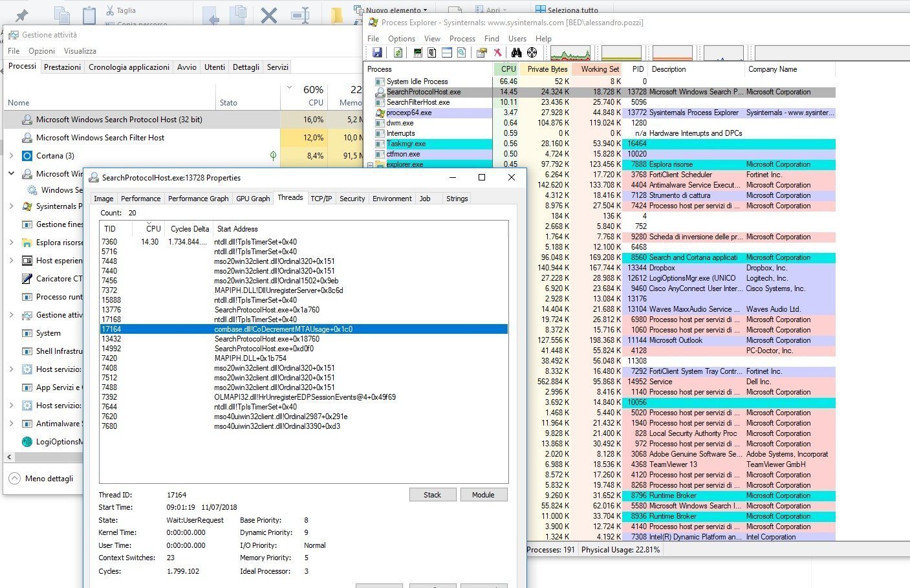Screen dimensions: 910x588
Task: Click the Refresh Now toolbar icon
Action: click(x=398, y=52)
